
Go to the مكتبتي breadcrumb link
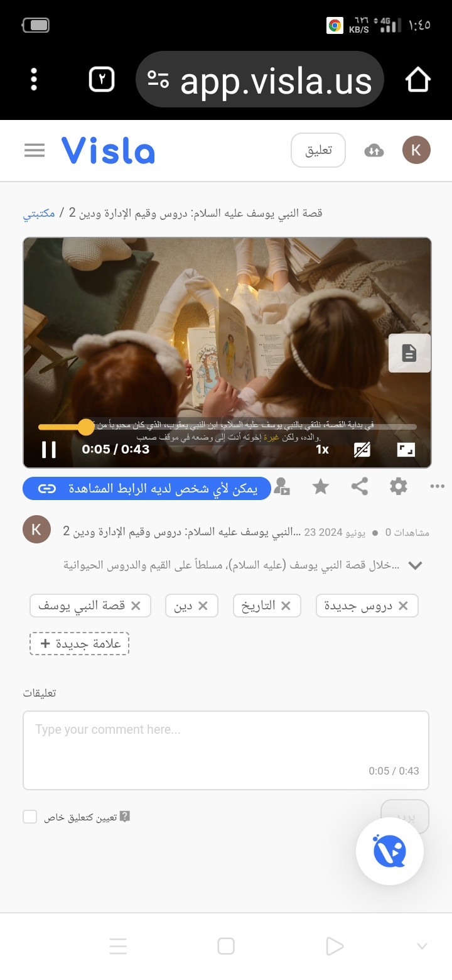click(39, 214)
